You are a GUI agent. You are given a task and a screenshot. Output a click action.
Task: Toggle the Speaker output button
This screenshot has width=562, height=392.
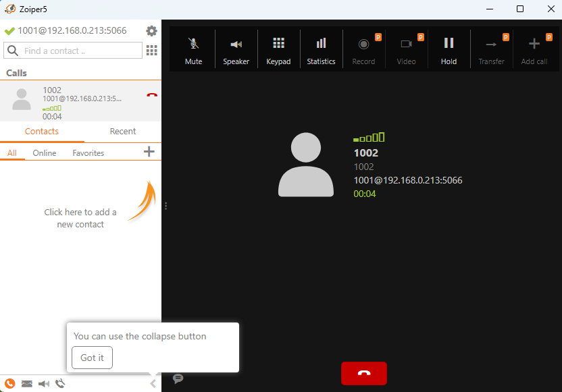236,49
